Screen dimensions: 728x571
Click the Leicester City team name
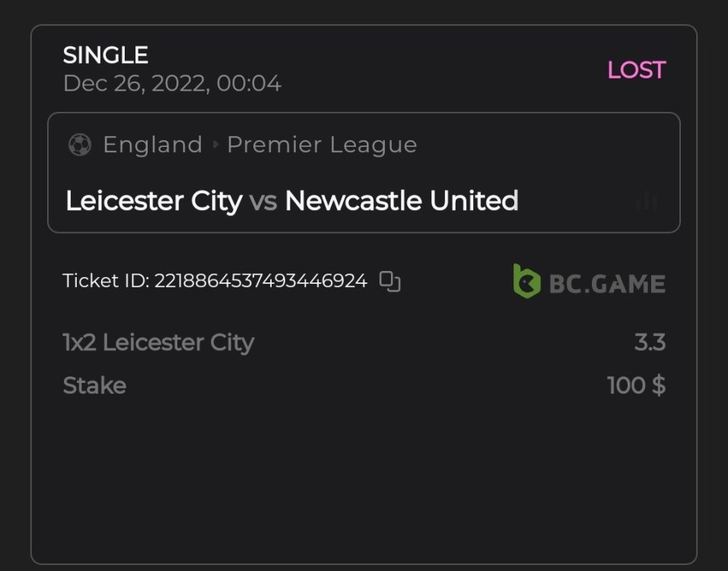[154, 201]
